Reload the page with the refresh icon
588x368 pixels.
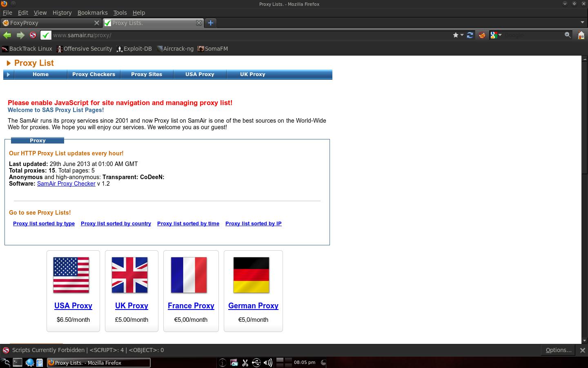click(x=470, y=35)
